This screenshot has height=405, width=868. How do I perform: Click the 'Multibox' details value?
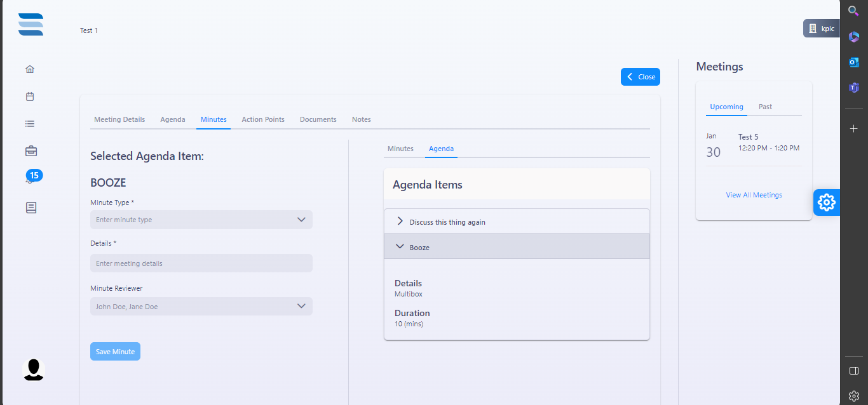click(x=409, y=295)
